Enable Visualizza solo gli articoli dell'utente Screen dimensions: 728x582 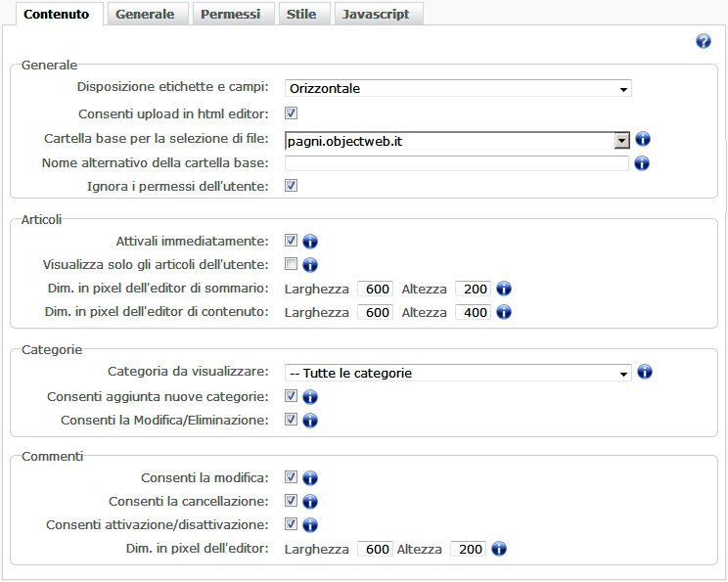pyautogui.click(x=292, y=264)
